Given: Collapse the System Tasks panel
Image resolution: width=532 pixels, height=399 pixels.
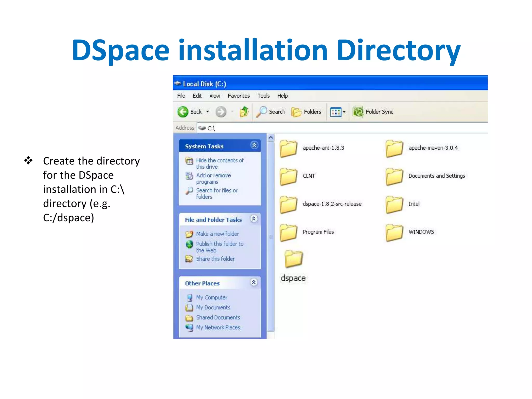Looking at the screenshot, I should [254, 145].
